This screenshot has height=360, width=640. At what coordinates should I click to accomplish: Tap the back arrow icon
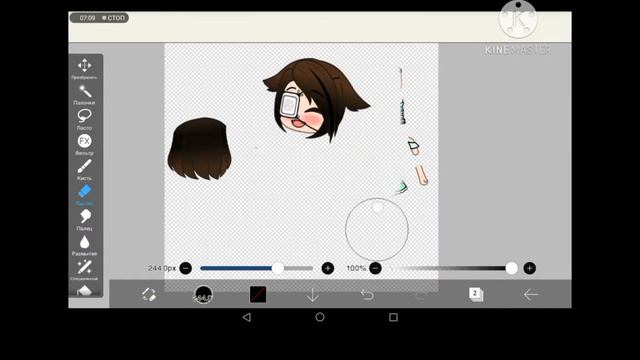(x=531, y=294)
